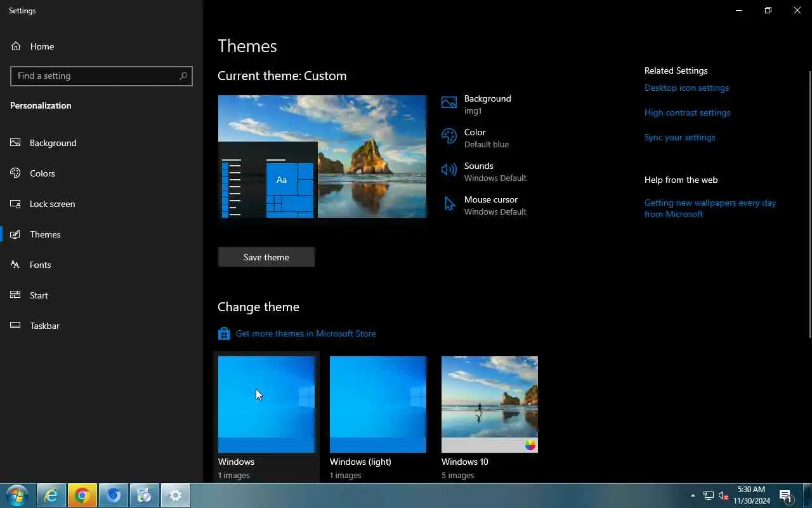This screenshot has height=508, width=812.
Task: Open Color Default blue theme setting
Action: point(486,138)
